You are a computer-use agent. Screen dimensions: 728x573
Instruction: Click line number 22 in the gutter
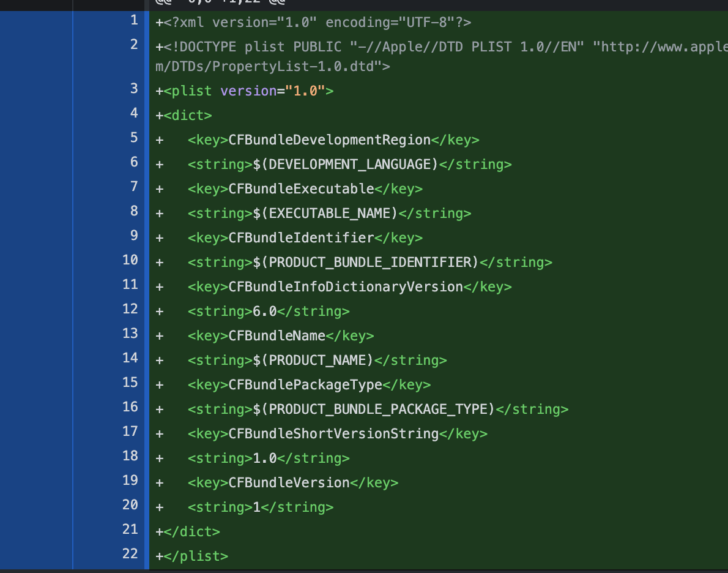(130, 553)
